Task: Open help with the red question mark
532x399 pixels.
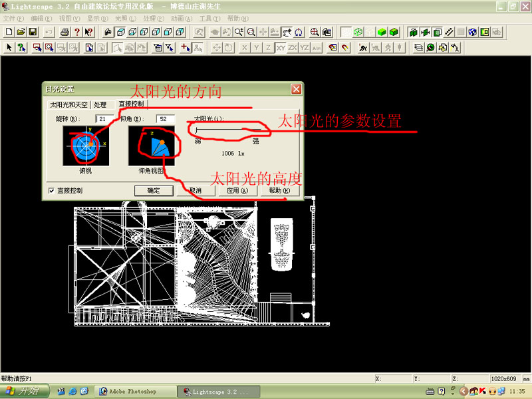Action: (76, 32)
